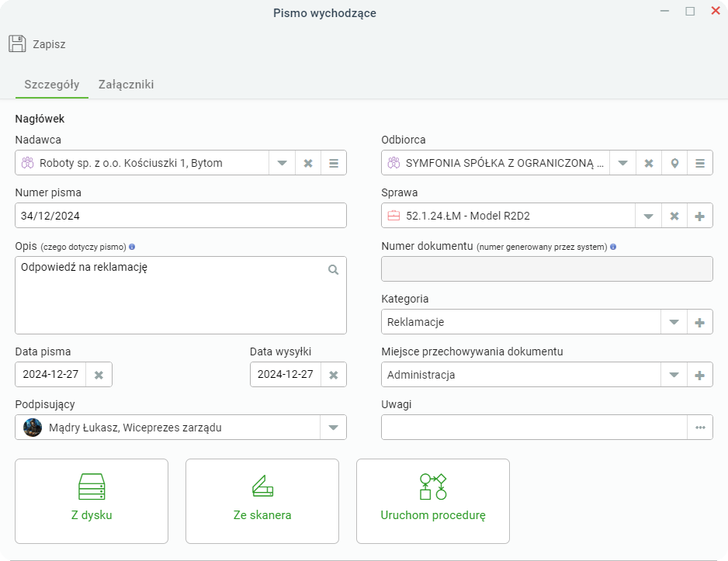Viewport: 728px width, 561px height.
Task: Switch to the Załączniki tab
Action: coord(126,85)
